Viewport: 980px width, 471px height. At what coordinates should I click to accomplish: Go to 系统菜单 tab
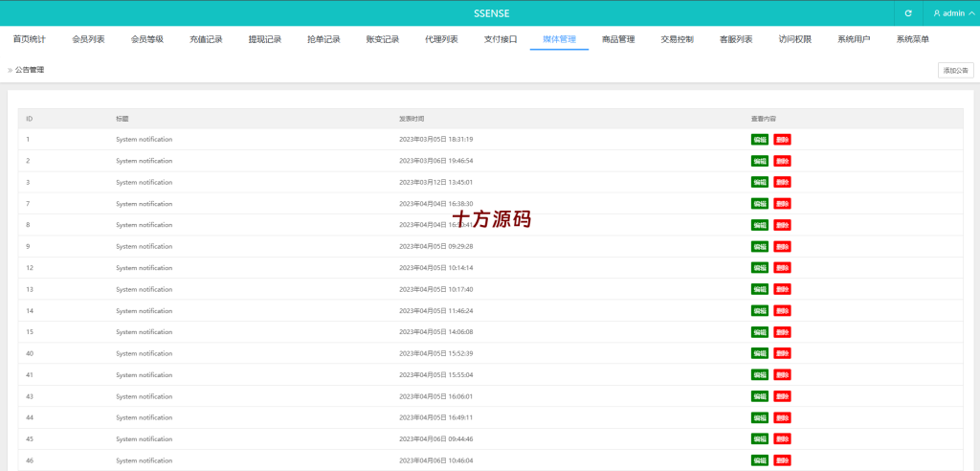coord(912,39)
